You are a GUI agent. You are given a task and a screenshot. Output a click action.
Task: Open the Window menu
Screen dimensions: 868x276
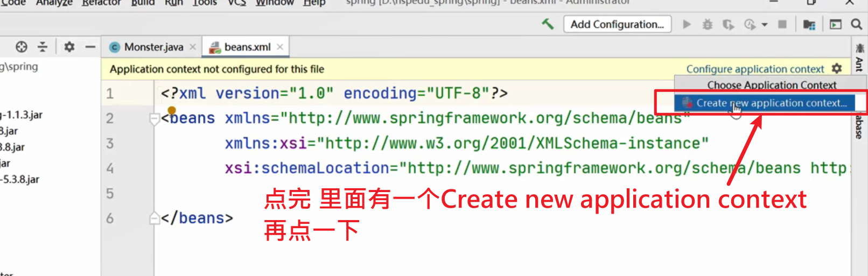click(x=275, y=3)
